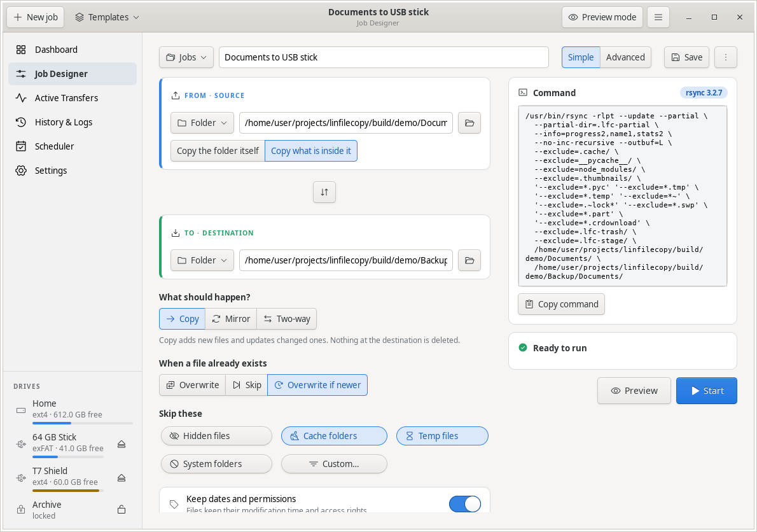Toggle skipping Temp files

(442, 436)
